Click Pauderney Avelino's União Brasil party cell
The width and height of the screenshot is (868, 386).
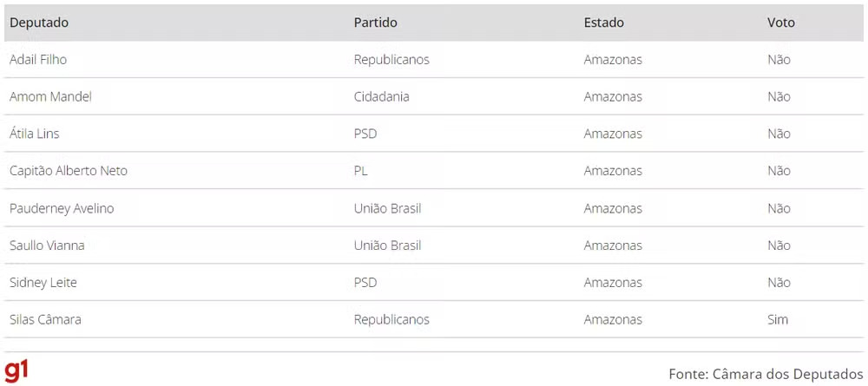tap(387, 208)
